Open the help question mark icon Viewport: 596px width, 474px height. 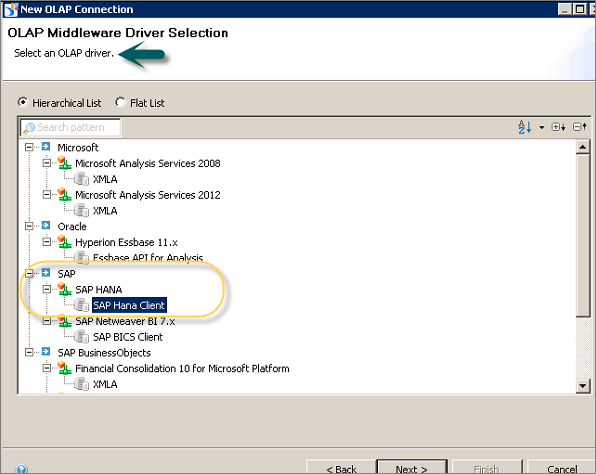[22, 469]
